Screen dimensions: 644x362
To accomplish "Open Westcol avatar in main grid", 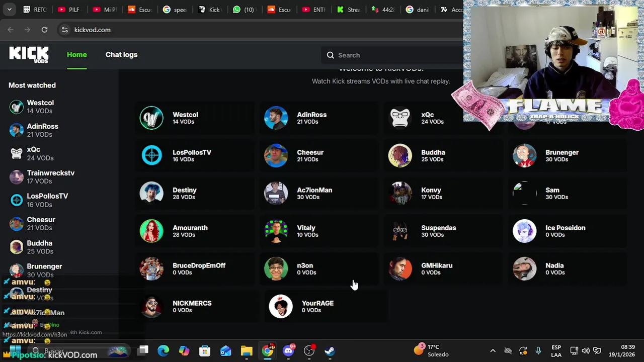I will click(x=151, y=118).
